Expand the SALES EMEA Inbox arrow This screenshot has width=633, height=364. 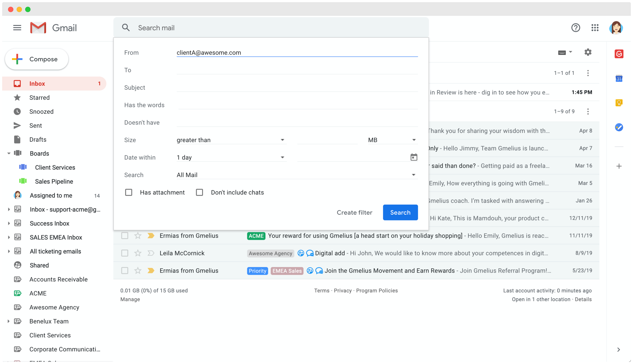(x=9, y=237)
